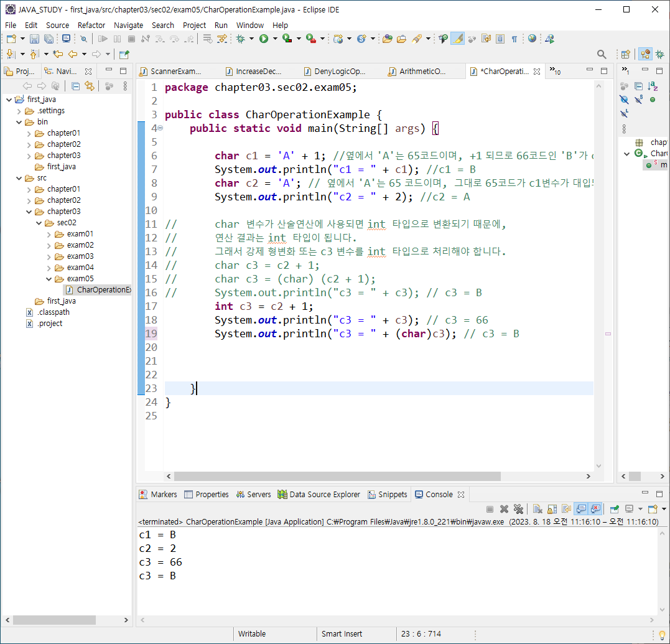The width and height of the screenshot is (670, 644).
Task: Toggle Scroll Lock in the Console
Action: [552, 509]
